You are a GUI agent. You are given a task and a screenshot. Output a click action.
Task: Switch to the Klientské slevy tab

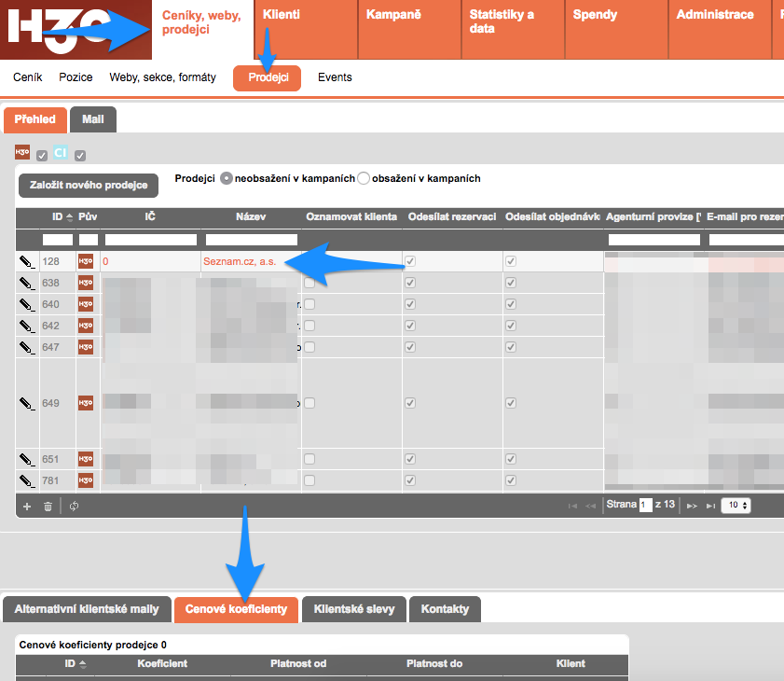tap(353, 609)
